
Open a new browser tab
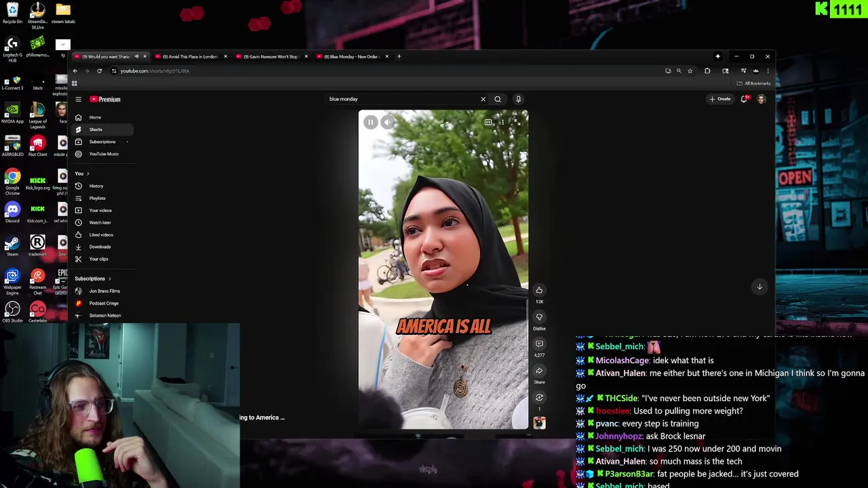click(x=399, y=56)
